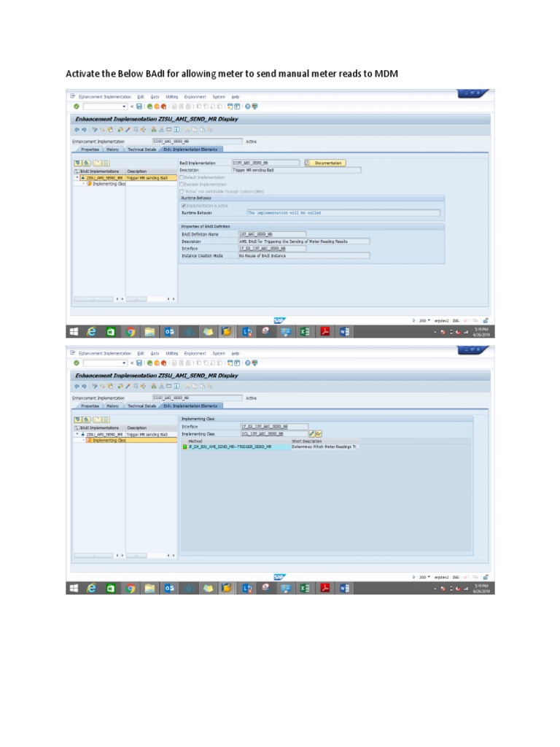Click the pencil icon next to Implementing Class field

pos(312,433)
